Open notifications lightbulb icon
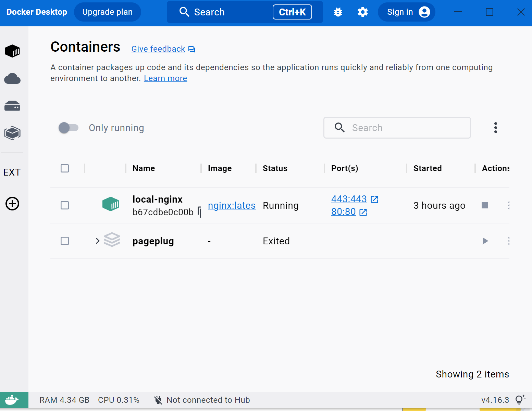The image size is (532, 411). [x=520, y=400]
